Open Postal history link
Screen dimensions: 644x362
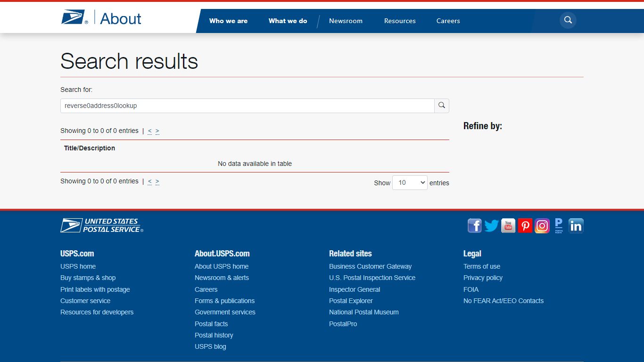(214, 335)
